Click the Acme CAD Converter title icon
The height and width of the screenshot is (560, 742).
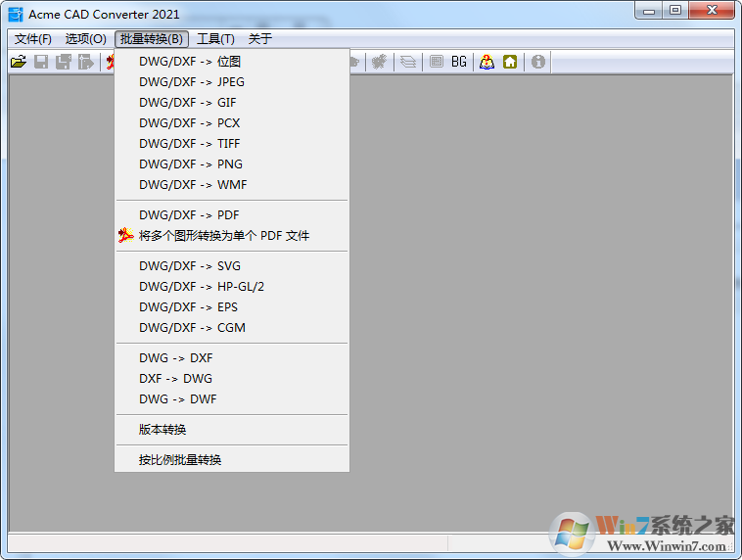coord(16,15)
